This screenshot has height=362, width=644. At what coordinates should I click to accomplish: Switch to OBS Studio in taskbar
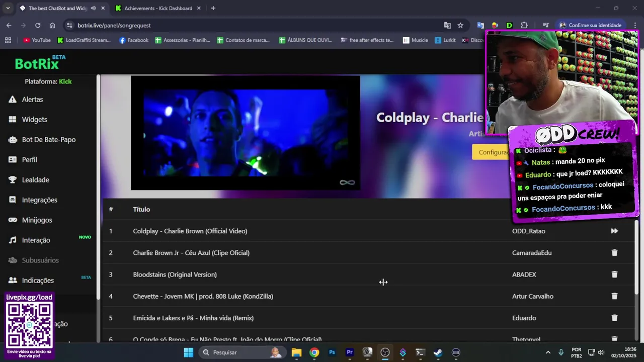(x=385, y=352)
